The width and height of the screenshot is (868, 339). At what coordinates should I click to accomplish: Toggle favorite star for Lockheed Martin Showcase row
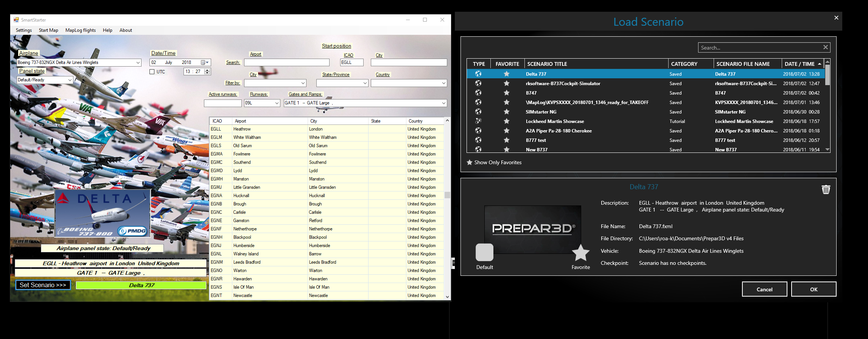tap(507, 121)
